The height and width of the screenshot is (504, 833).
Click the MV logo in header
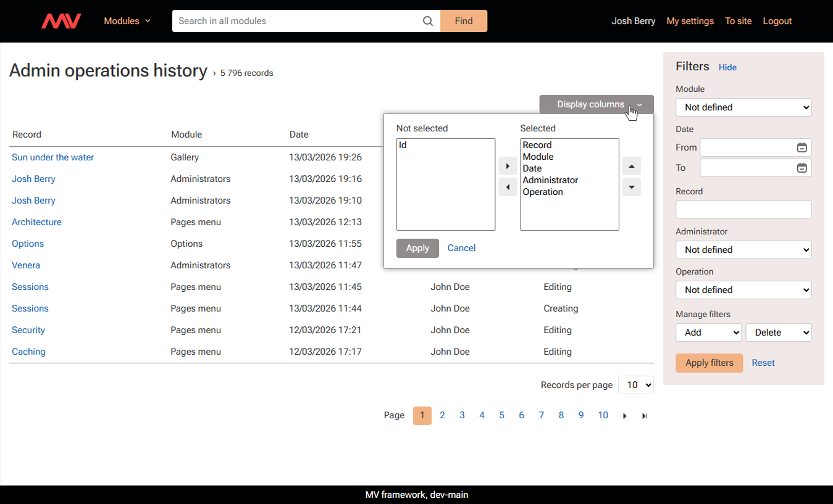tap(61, 21)
